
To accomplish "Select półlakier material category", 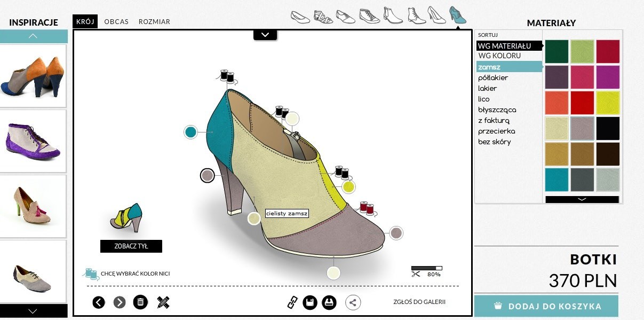I will (x=493, y=77).
